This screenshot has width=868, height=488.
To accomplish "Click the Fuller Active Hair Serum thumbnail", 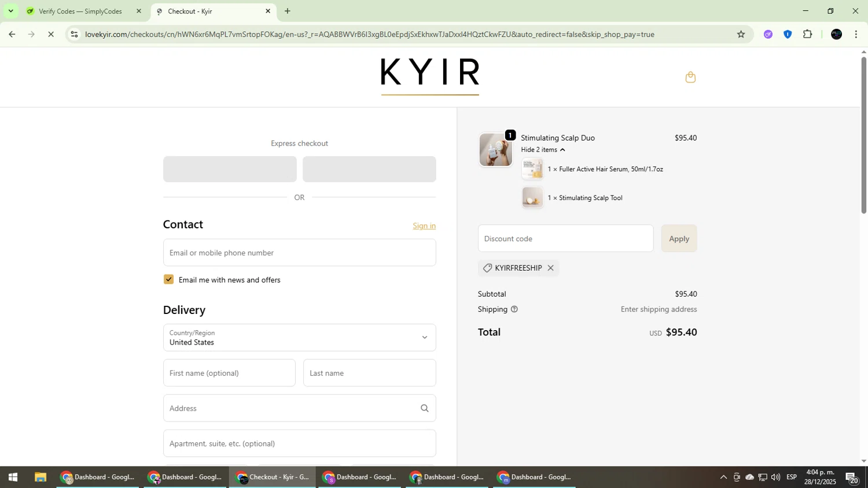I will pyautogui.click(x=532, y=169).
